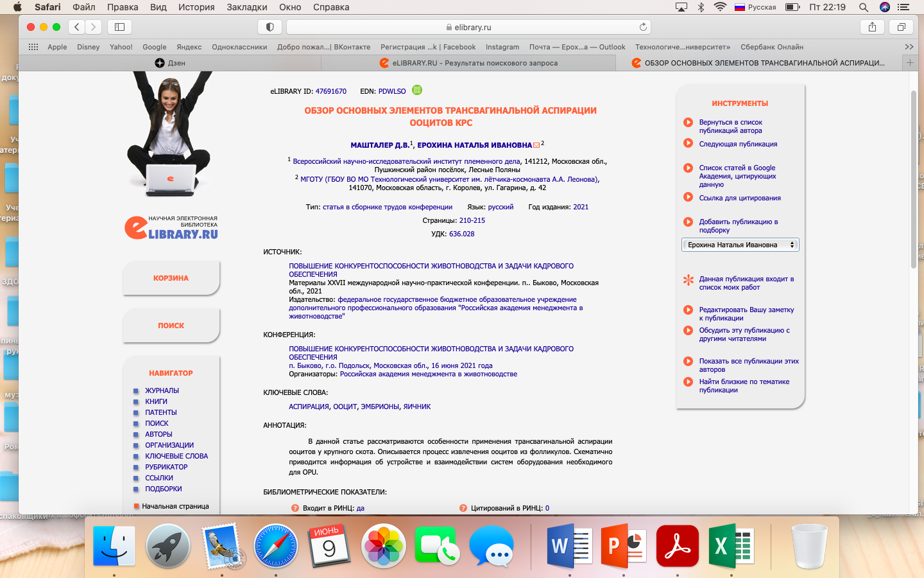Open the МАШТАЛЕР Д.В. author link

coord(380,145)
